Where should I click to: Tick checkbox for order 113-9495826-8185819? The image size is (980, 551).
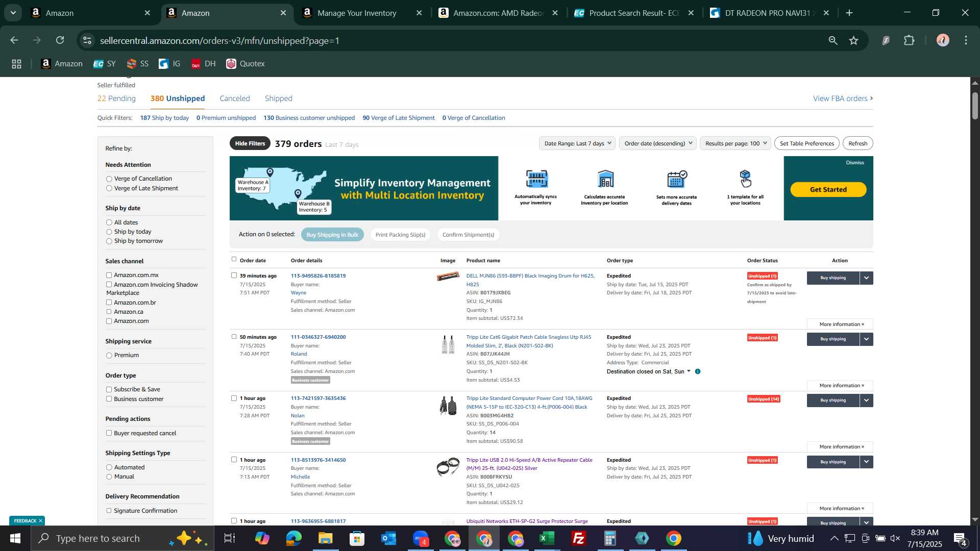pyautogui.click(x=234, y=275)
